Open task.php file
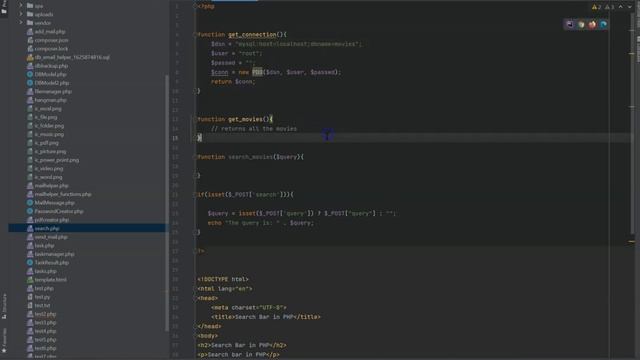The height and width of the screenshot is (360, 640). click(x=44, y=246)
